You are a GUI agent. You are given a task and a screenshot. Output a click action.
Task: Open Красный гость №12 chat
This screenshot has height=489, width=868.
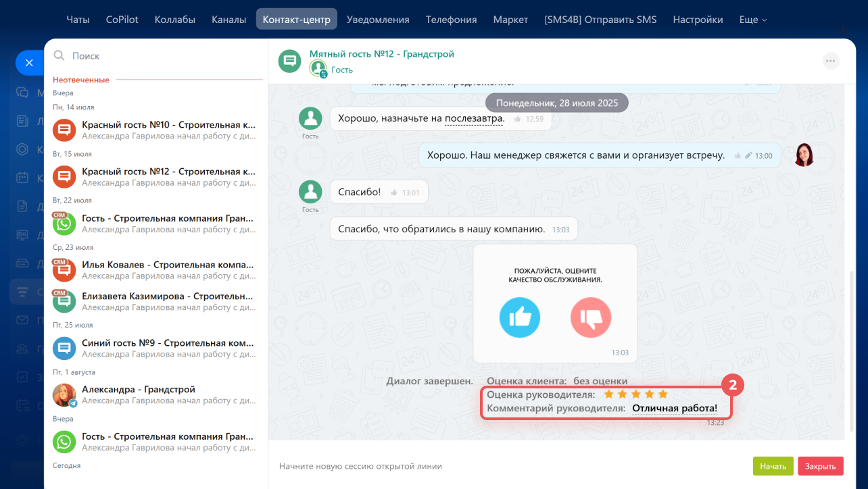coord(157,177)
